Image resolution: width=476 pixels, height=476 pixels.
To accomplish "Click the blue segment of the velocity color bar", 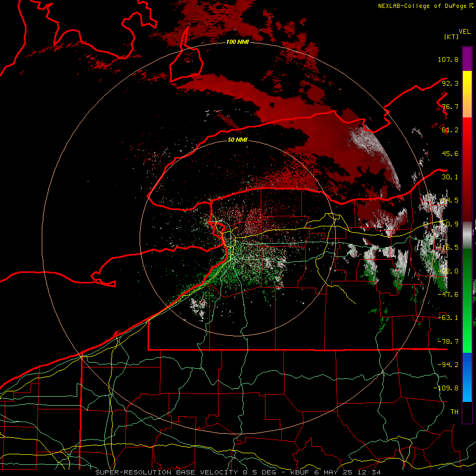I will (467, 377).
